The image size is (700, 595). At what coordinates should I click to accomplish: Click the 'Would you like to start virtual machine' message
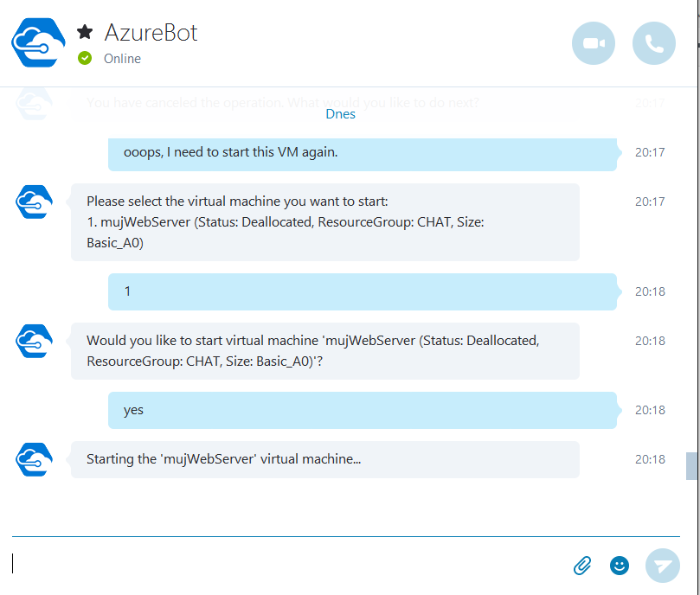pyautogui.click(x=325, y=351)
